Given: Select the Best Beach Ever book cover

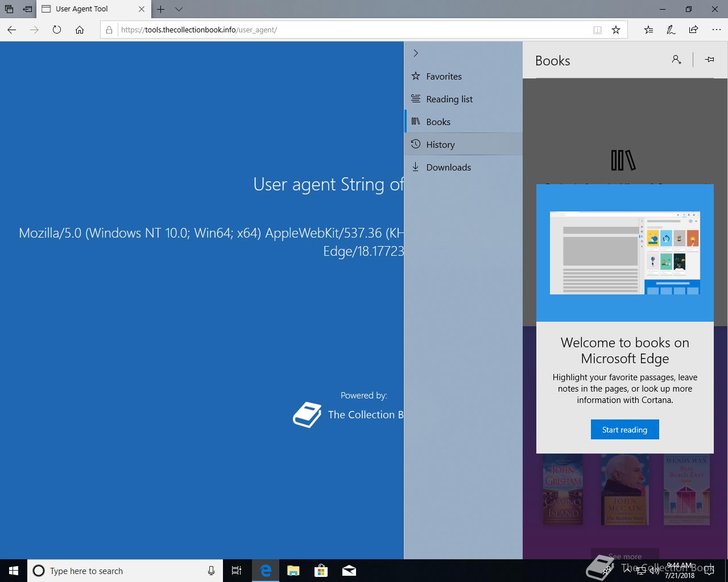Looking at the screenshot, I should [686, 489].
